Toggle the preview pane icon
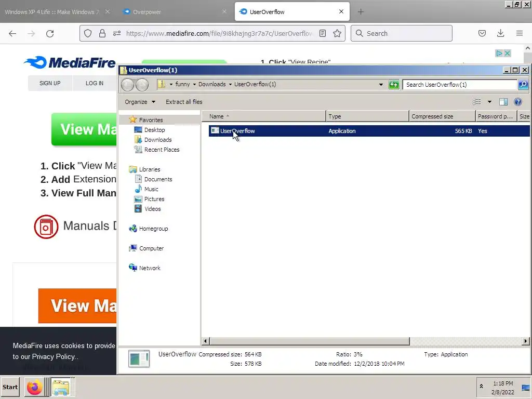This screenshot has width=532, height=399. (503, 102)
